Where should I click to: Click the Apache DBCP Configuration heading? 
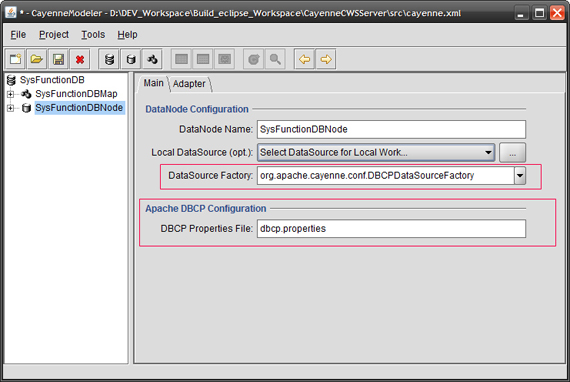(x=206, y=209)
